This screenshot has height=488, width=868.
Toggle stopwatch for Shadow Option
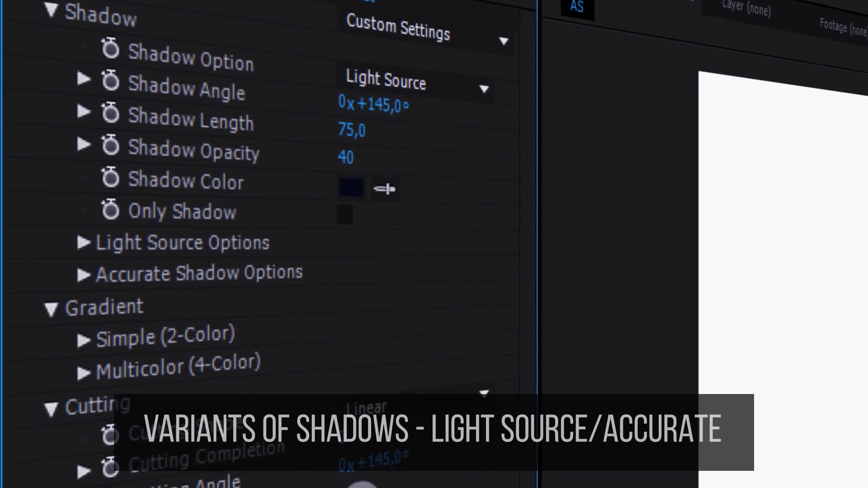coord(110,48)
